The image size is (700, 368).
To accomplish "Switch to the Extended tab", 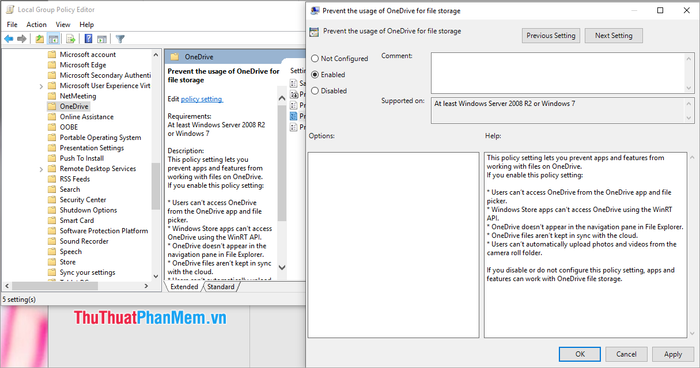I will 184,287.
